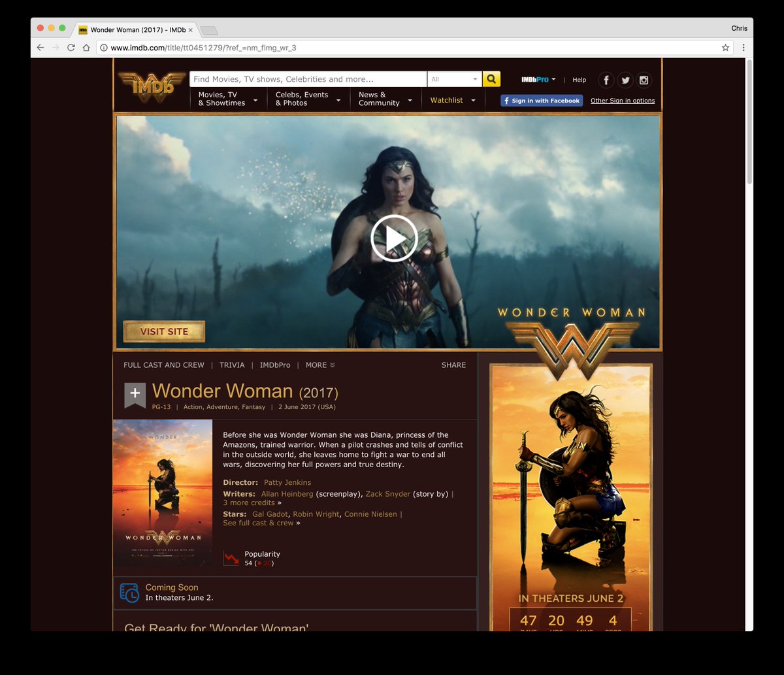Go back in browser history
Screen dimensions: 784x675
click(x=41, y=48)
